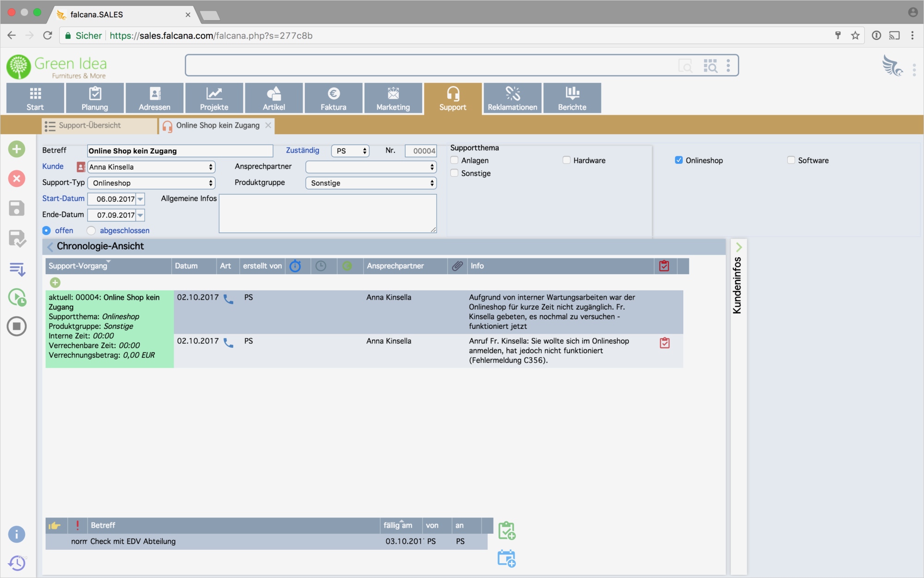The width and height of the screenshot is (924, 578).
Task: Uncheck the Onlineshop support topic
Action: (679, 160)
